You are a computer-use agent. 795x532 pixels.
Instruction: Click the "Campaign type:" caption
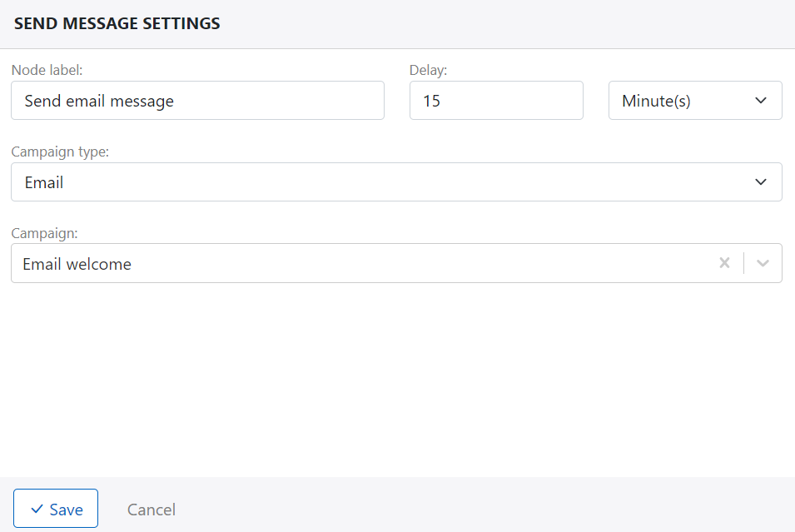pos(60,152)
